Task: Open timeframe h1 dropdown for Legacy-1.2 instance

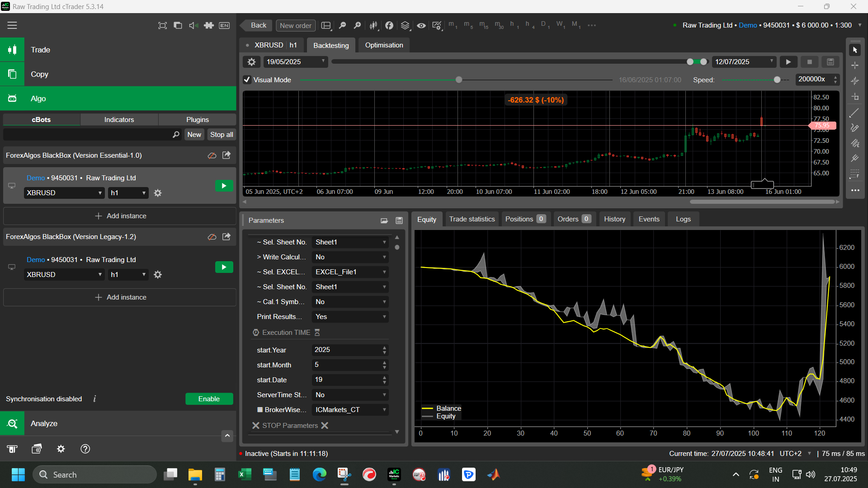Action: tap(128, 275)
